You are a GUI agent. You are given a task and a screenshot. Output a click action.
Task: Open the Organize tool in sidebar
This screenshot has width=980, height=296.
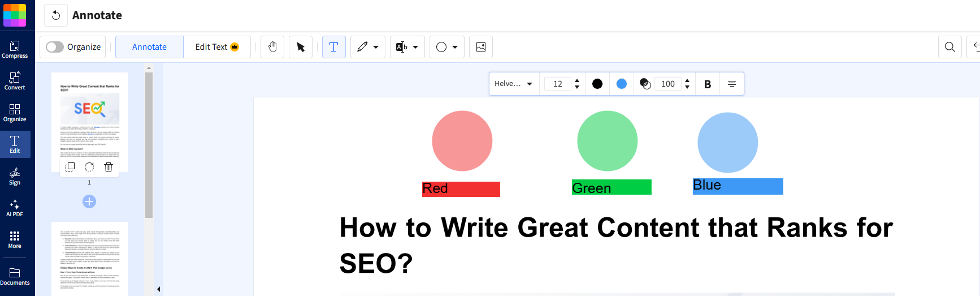coord(15,113)
